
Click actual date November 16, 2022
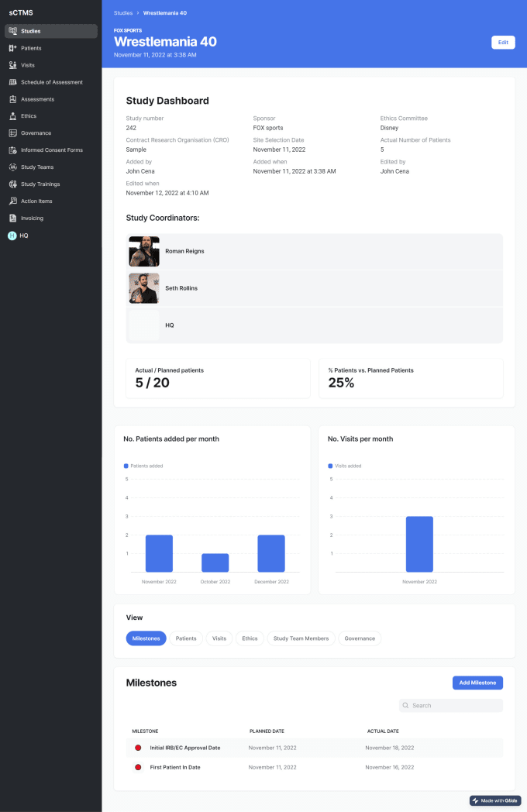[x=390, y=768]
